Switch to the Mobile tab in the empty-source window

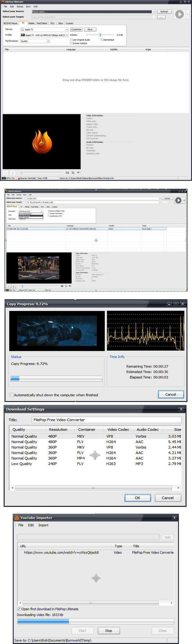pos(31,23)
